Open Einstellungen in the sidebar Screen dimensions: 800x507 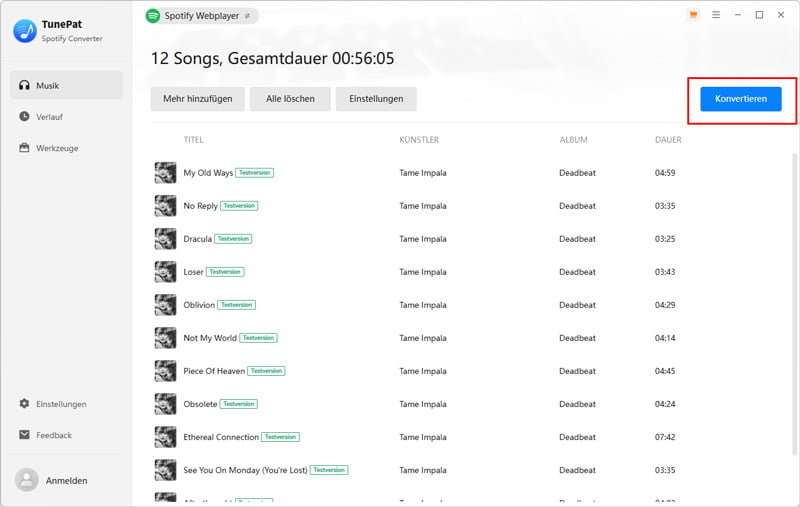click(66, 403)
